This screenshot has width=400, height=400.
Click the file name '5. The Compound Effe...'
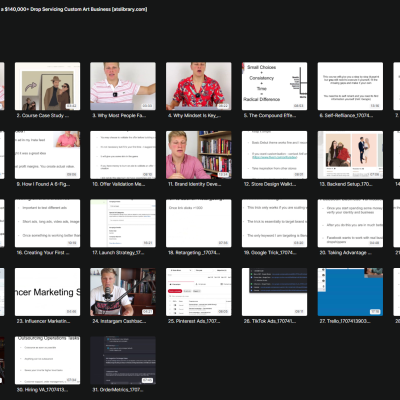click(270, 116)
